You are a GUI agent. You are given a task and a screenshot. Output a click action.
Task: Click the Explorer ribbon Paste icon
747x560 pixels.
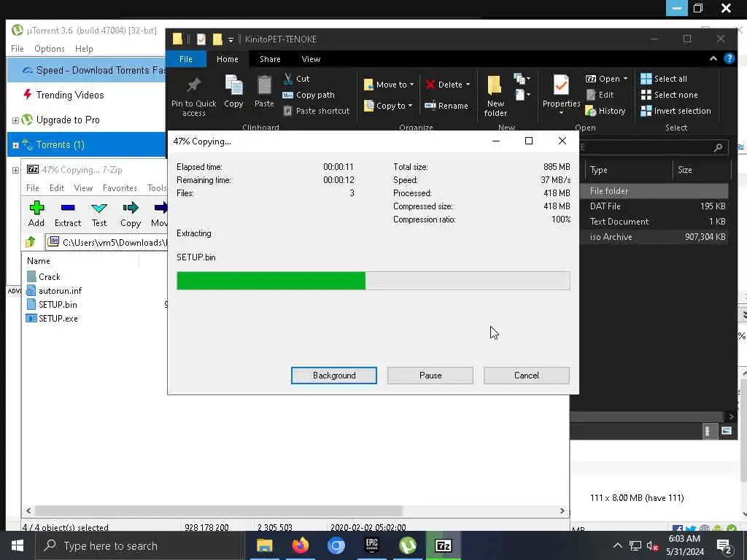click(x=264, y=92)
